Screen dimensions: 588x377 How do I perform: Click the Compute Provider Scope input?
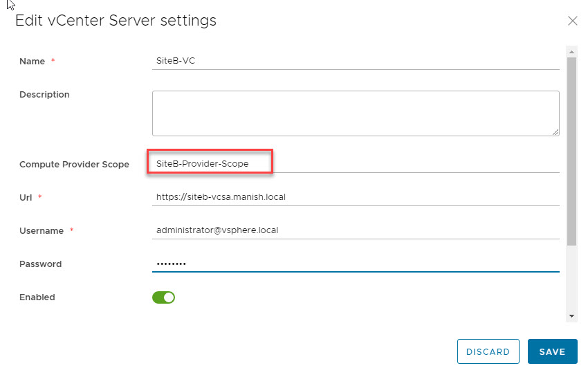[356, 164]
